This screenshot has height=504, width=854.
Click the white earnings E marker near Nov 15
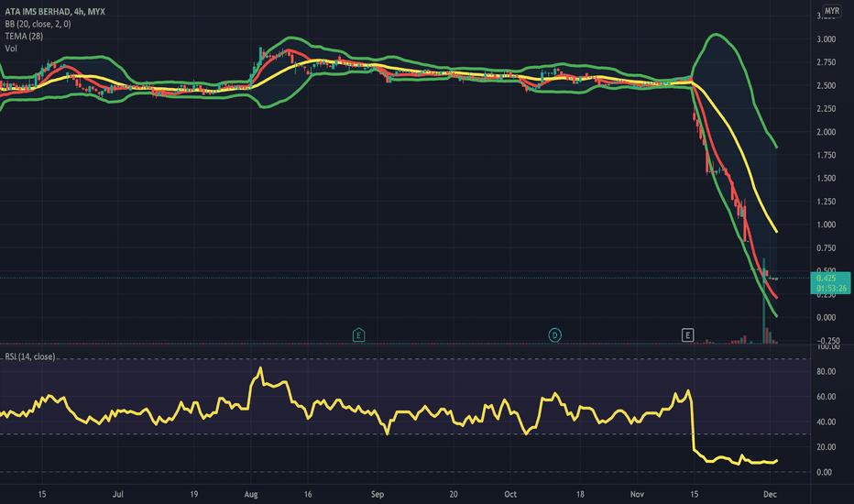click(x=687, y=335)
